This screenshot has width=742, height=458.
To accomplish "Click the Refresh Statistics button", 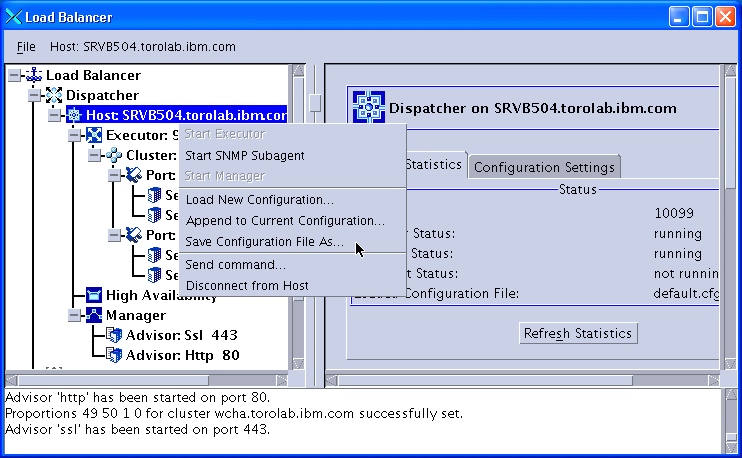I will click(x=578, y=334).
